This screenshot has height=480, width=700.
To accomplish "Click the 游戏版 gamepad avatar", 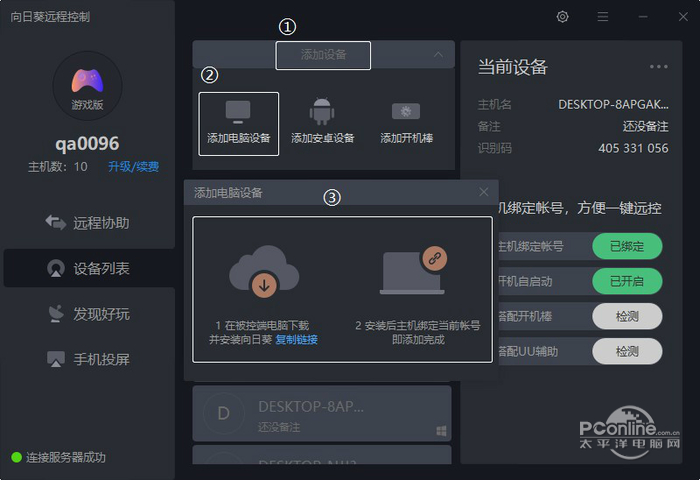I will 88,86.
